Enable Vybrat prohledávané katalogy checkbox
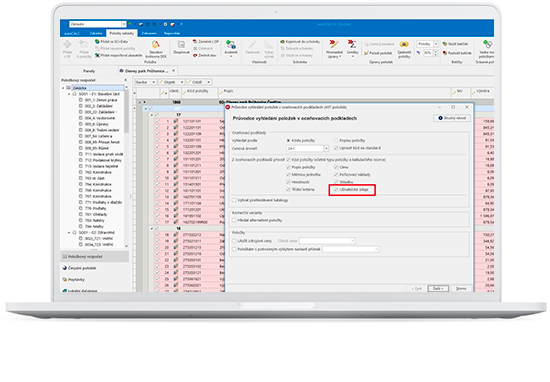Image resolution: width=550 pixels, height=382 pixels. (x=234, y=200)
